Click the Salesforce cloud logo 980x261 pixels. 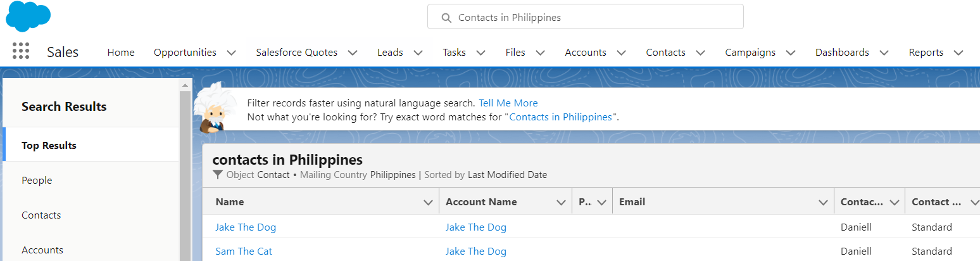click(x=28, y=16)
